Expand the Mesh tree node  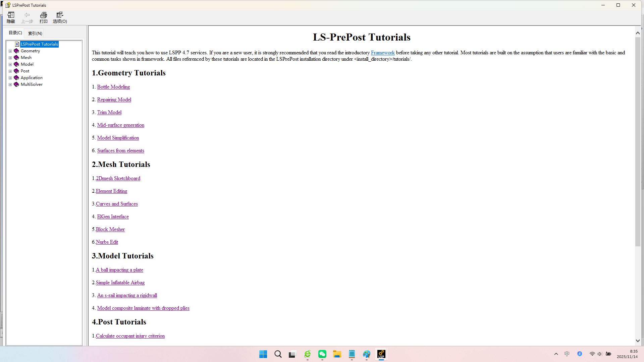10,58
